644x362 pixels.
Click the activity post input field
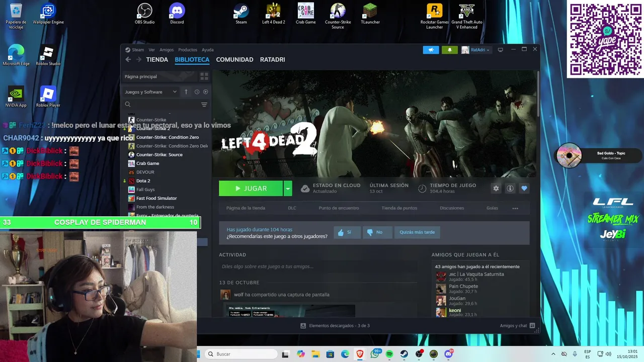(318, 266)
